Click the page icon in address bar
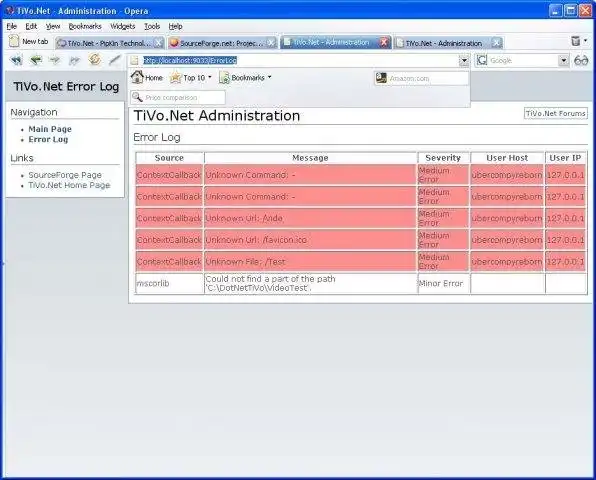 pos(135,60)
